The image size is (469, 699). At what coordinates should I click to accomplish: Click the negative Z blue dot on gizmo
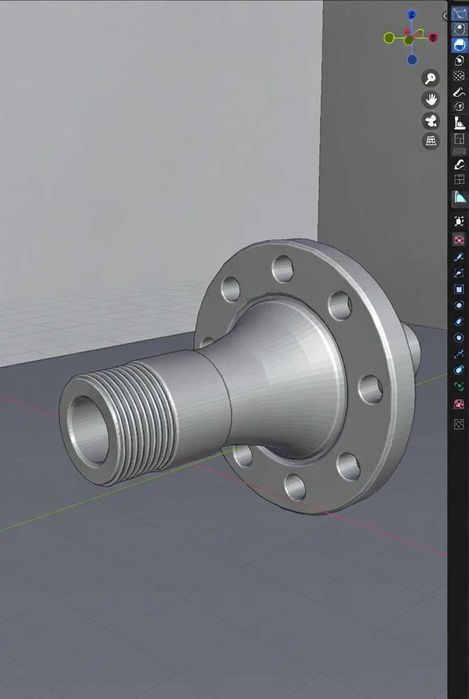[412, 59]
